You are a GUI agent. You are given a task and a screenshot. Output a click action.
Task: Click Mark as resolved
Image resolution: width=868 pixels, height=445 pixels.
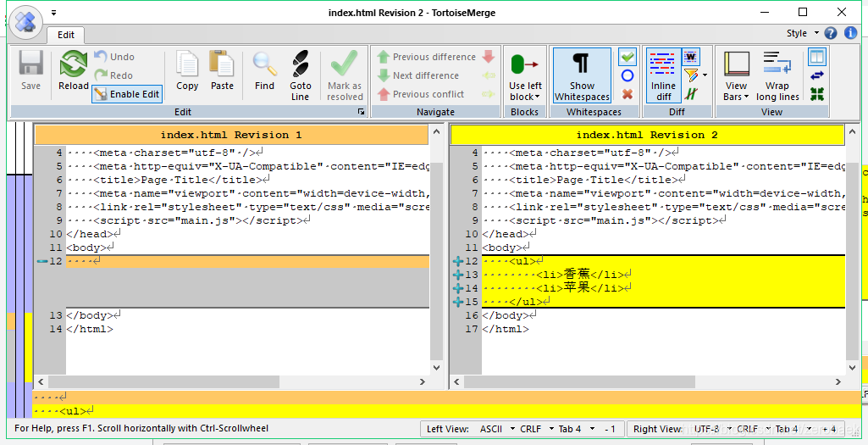[345, 75]
